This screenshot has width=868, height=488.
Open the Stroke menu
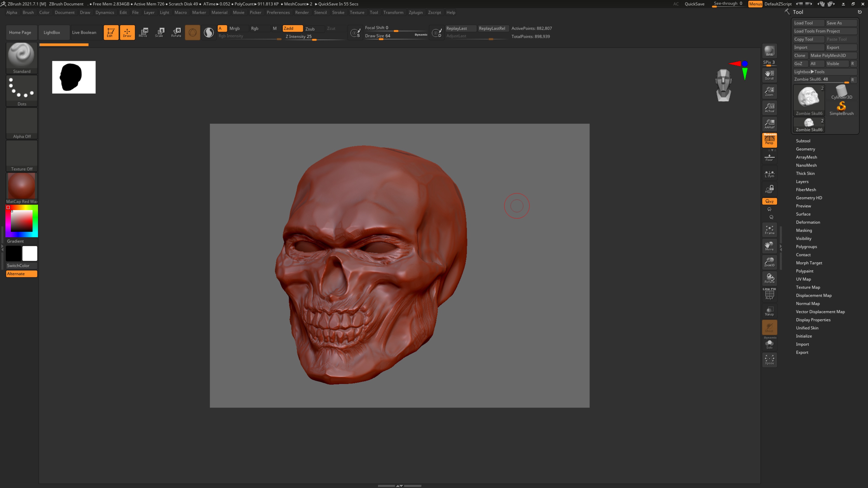coord(338,12)
